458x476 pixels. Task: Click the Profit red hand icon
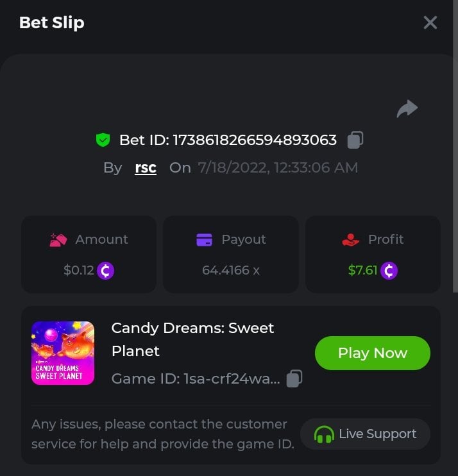point(351,240)
